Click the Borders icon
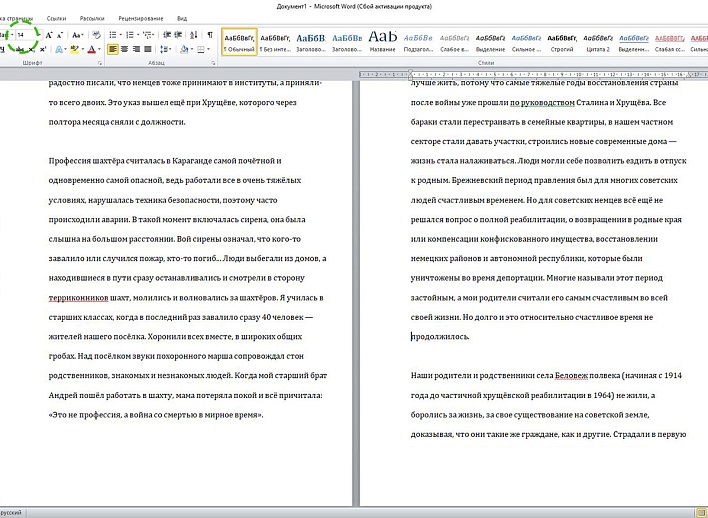Viewport: 708px width, 518px height. point(200,49)
